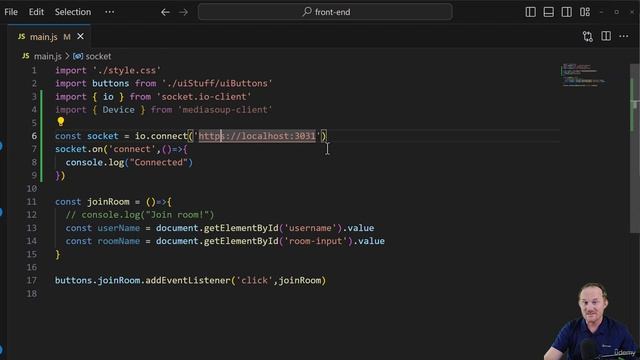Click 'mediasoup-client' import string
The image size is (640, 360).
click(x=225, y=110)
